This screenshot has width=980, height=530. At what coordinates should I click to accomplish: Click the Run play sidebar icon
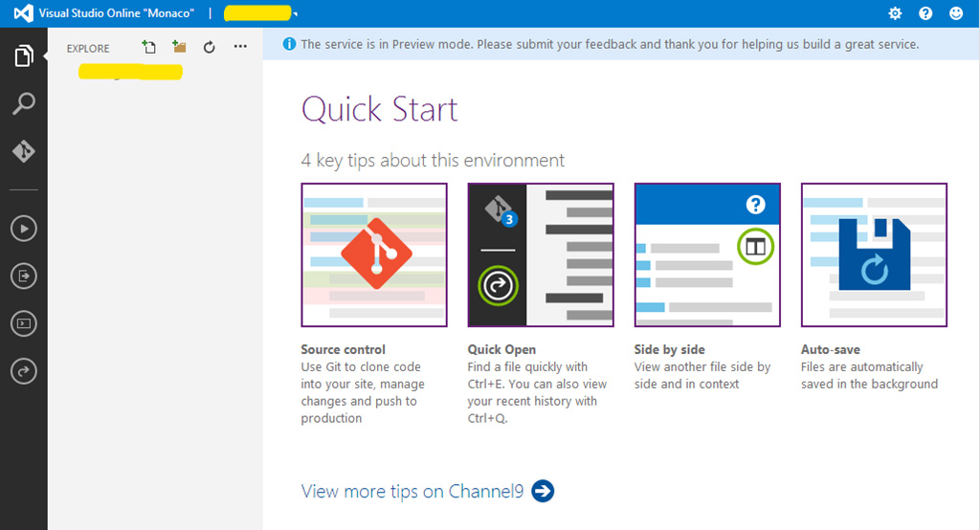click(x=24, y=229)
